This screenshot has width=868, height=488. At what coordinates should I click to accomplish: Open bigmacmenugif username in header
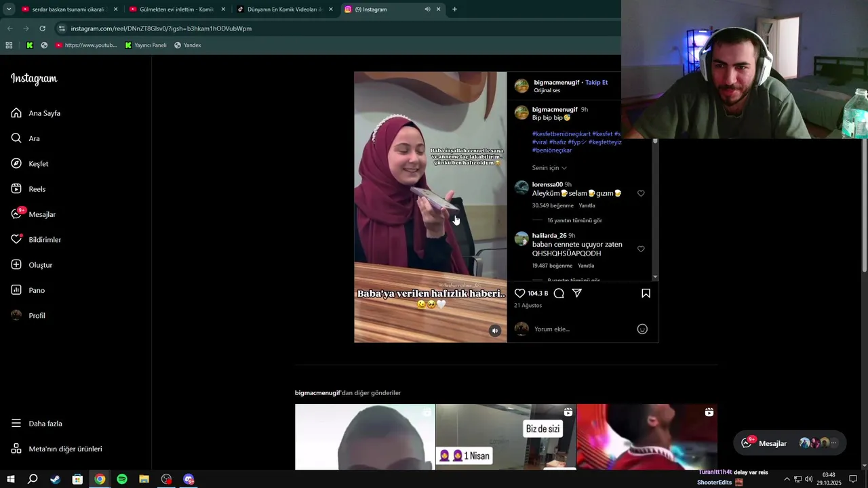557,83
